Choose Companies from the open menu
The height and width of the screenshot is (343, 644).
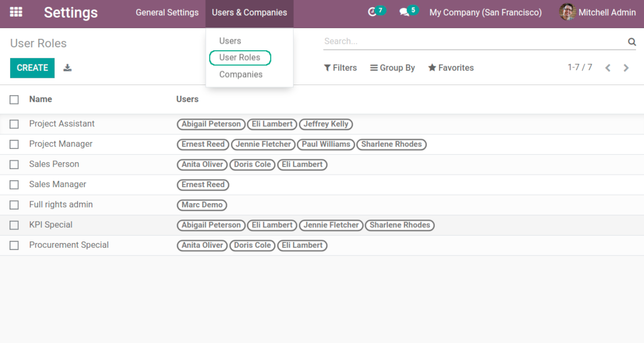pos(241,75)
